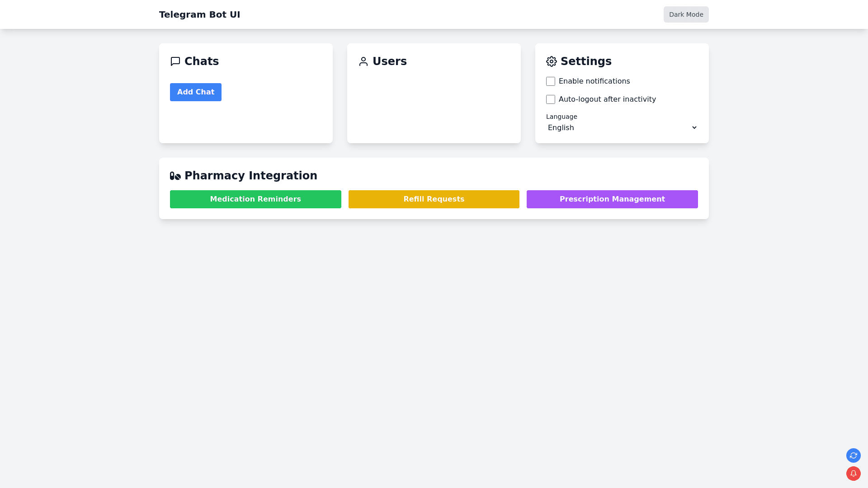Click the pills icon beside Pharmacy Integration
This screenshot has width=868, height=488.
click(x=175, y=176)
